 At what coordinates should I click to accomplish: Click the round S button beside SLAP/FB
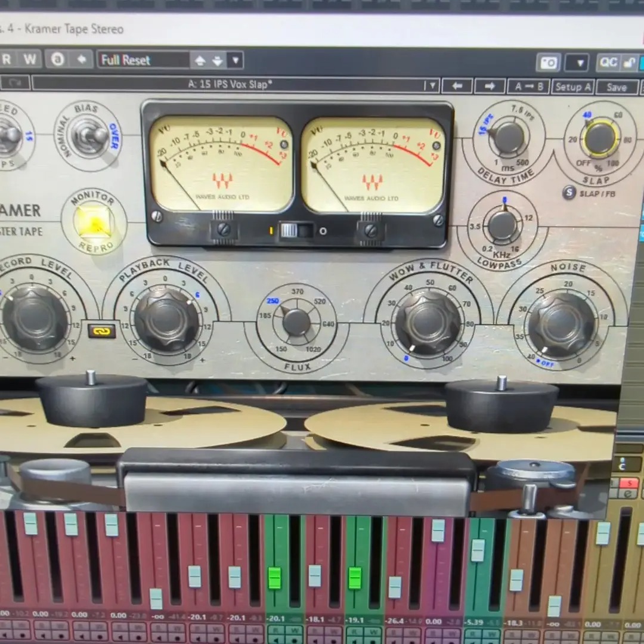[x=569, y=192]
